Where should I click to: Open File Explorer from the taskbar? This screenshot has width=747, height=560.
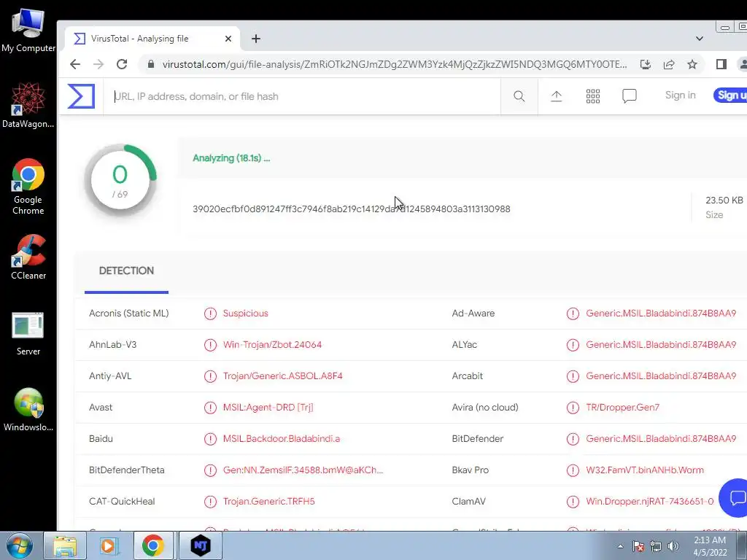pos(65,545)
